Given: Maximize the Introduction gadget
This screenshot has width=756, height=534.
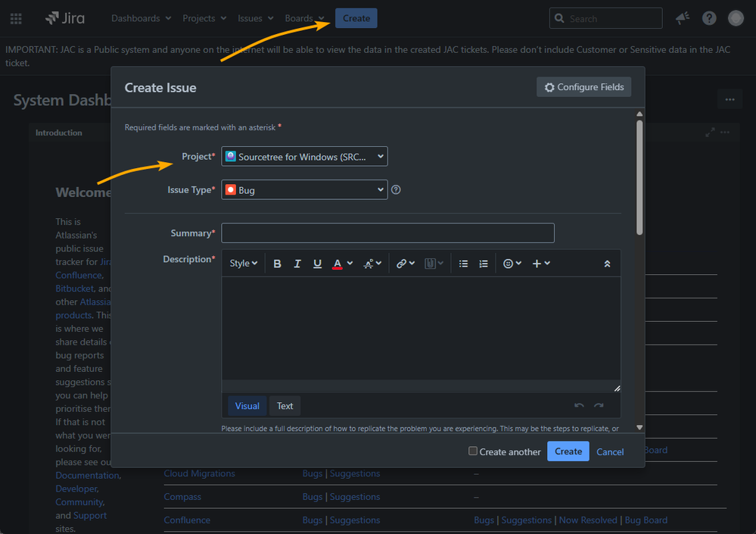Looking at the screenshot, I should 710,132.
